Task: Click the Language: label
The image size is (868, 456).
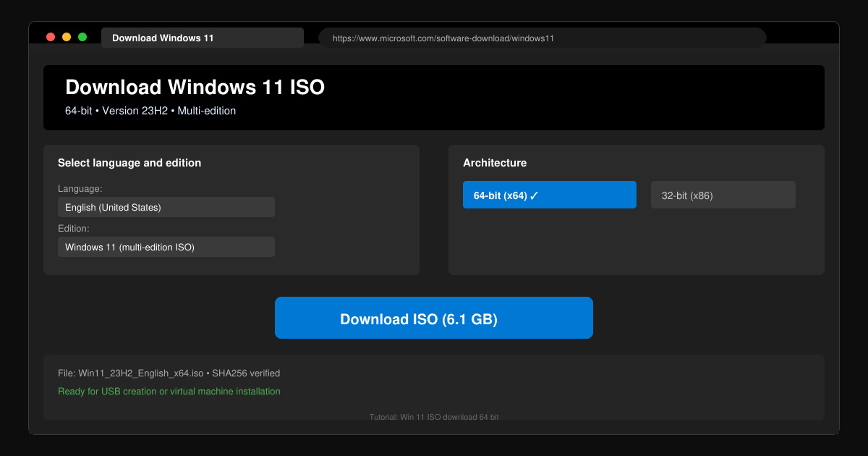Action: click(80, 188)
